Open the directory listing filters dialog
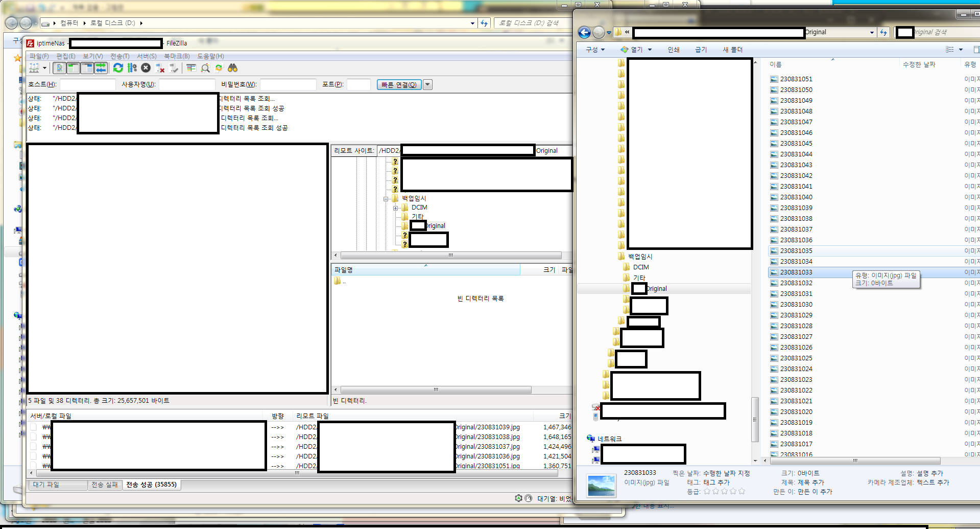This screenshot has height=529, width=980. pyautogui.click(x=191, y=68)
